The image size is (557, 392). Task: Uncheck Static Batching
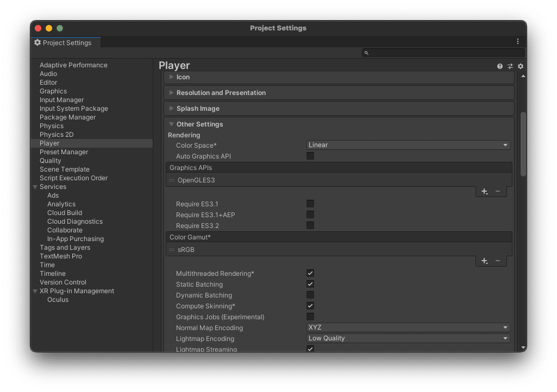point(310,284)
